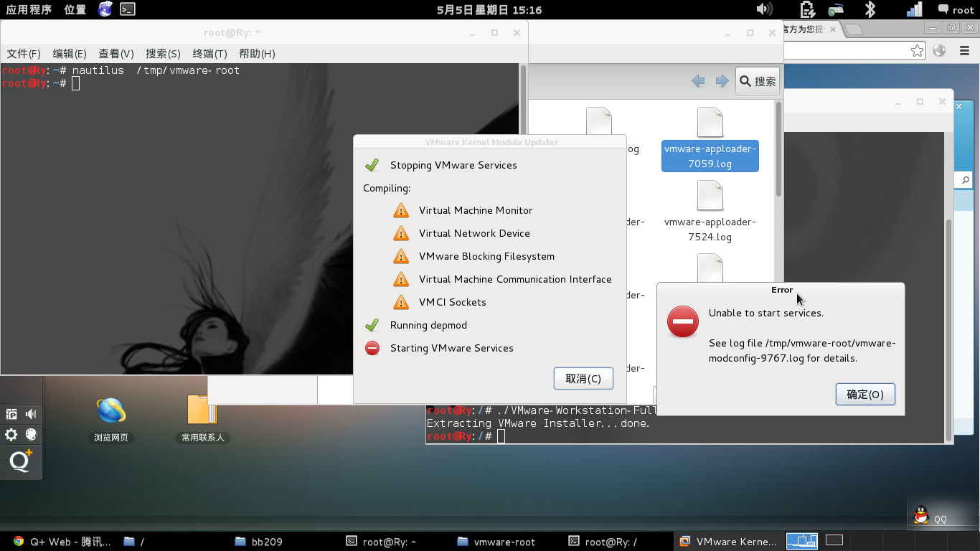Click 确定(O) in the Error dialog

tap(865, 394)
